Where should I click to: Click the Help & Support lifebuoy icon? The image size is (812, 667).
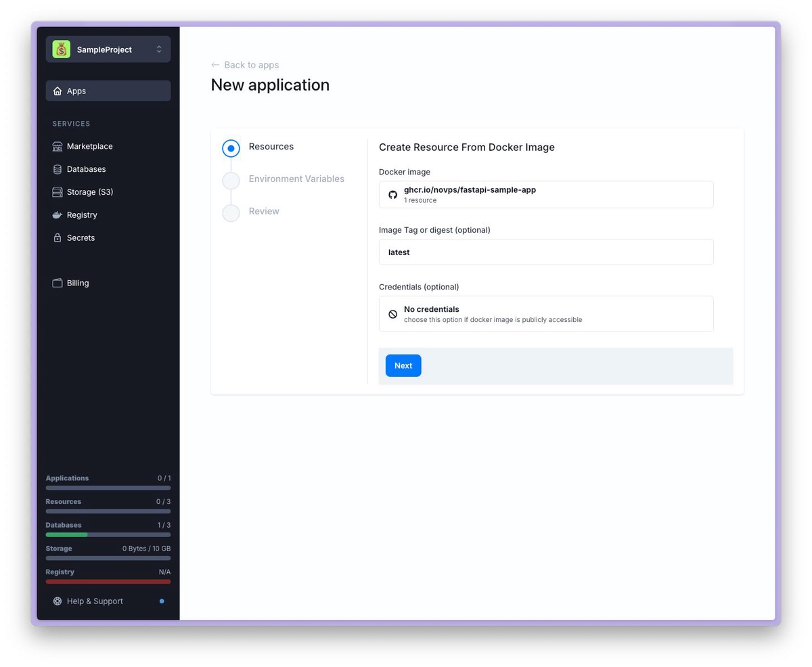[58, 601]
